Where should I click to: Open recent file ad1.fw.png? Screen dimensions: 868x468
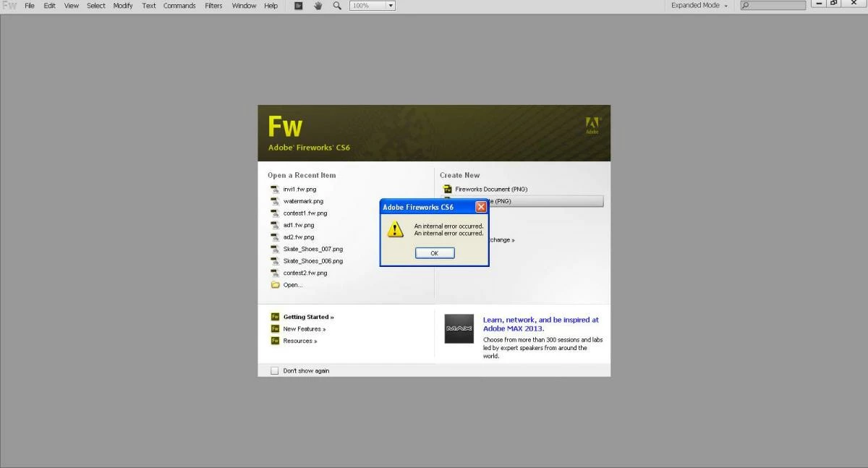(x=299, y=225)
